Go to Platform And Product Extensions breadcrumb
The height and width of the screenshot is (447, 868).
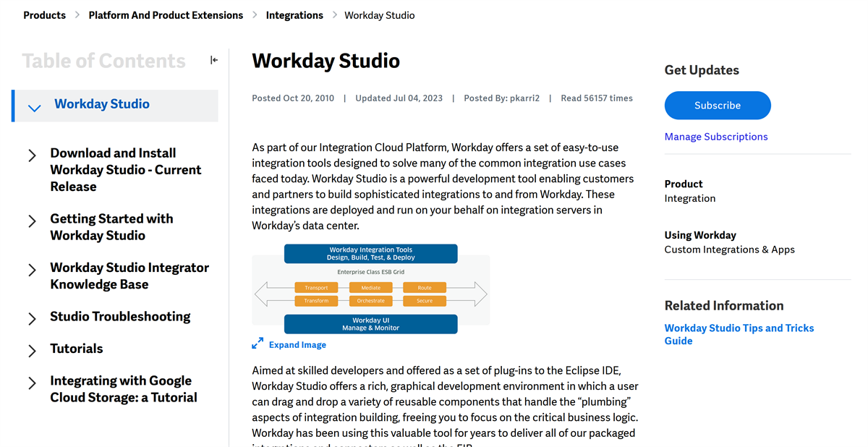(166, 15)
